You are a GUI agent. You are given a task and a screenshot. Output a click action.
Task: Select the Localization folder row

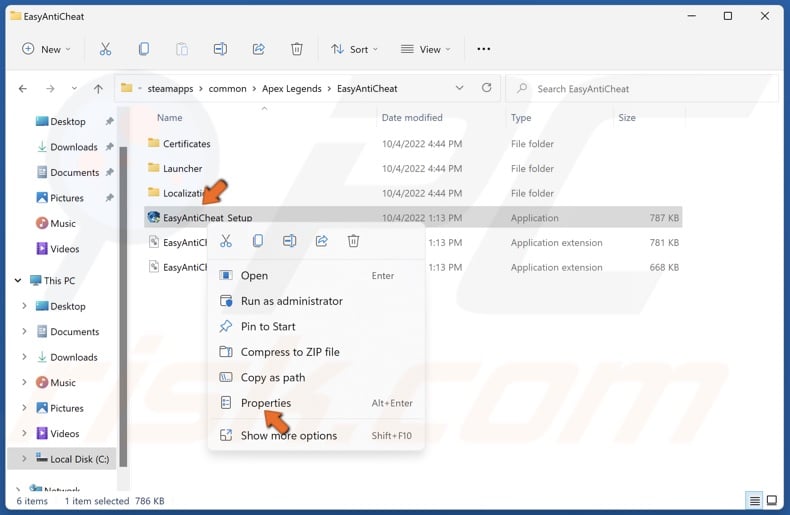pos(413,192)
